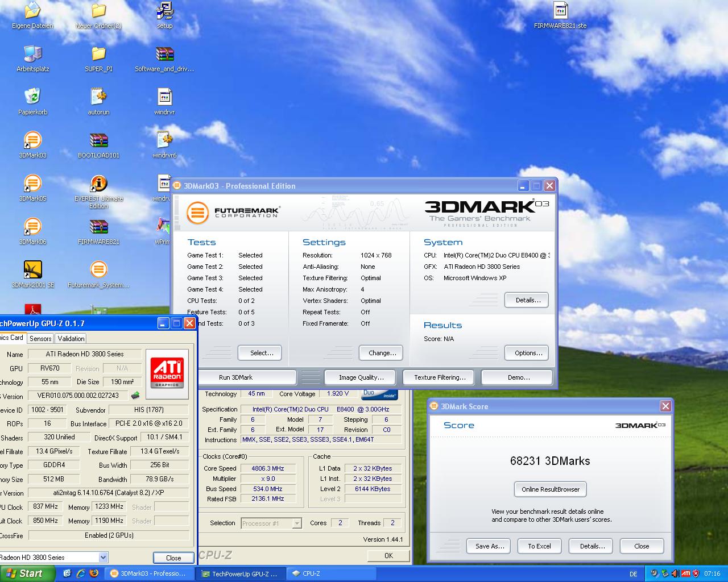The height and width of the screenshot is (582, 728).
Task: Click Options... in 3DMark03 Results
Action: tap(528, 353)
